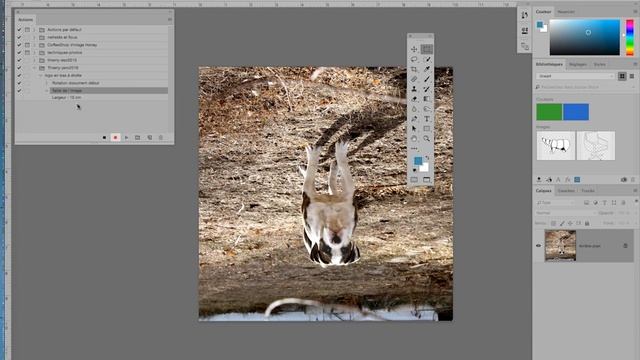
Task: Select the Brush tool
Action: (427, 79)
